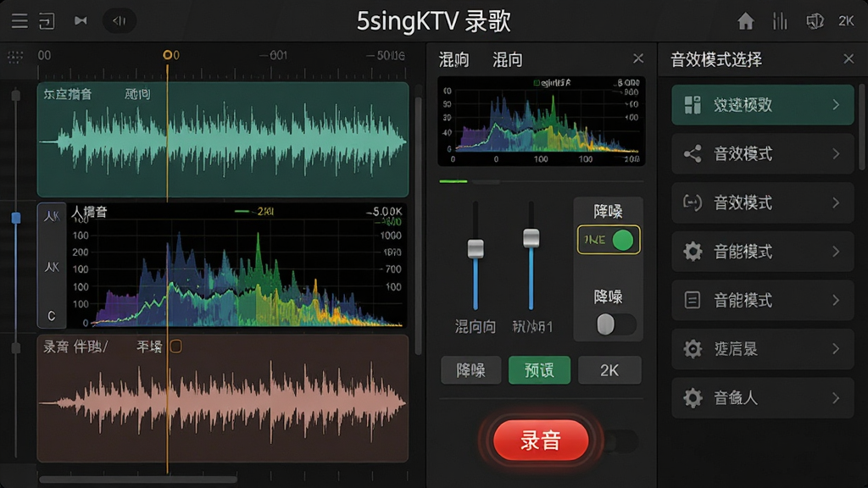Image resolution: width=868 pixels, height=488 pixels.
Task: Open the equalizer bars icon
Action: click(780, 21)
